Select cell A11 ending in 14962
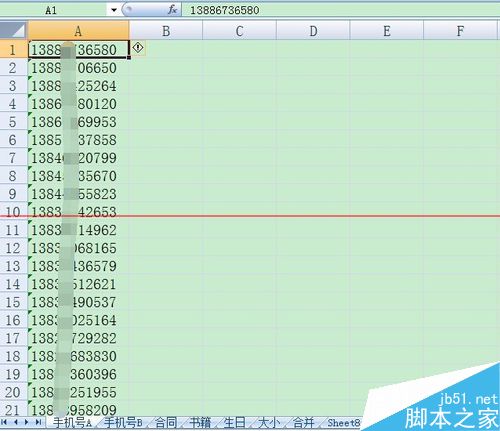Viewport: 500px width, 431px height. point(78,230)
